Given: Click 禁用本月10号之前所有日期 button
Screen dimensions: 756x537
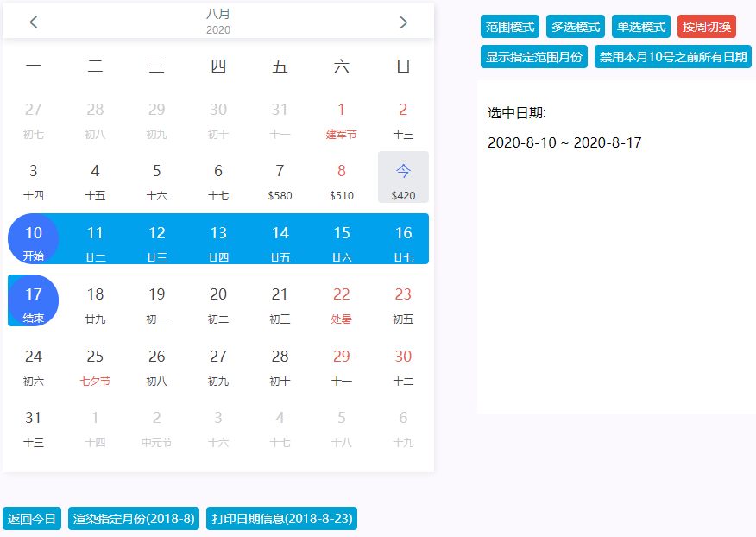Looking at the screenshot, I should click(672, 56).
